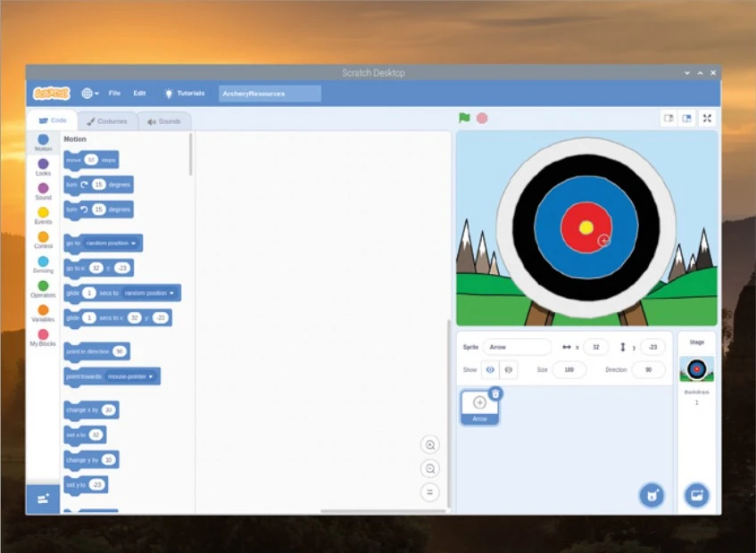
Task: Zoom in on the code workspace
Action: [430, 445]
